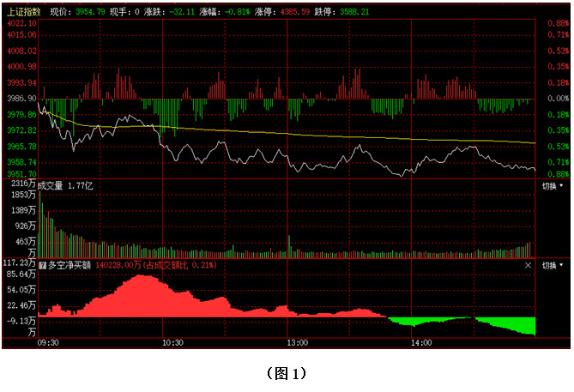Click the 10:30 time axis marker

[x=172, y=342]
